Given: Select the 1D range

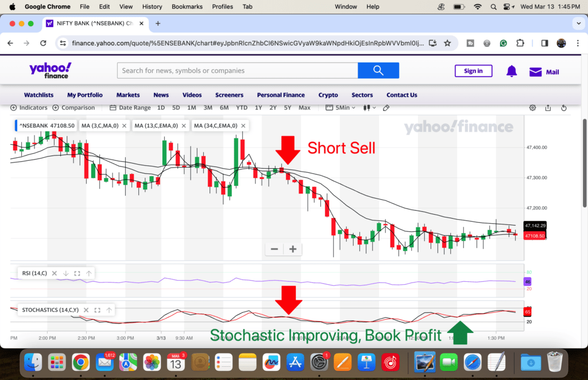Looking at the screenshot, I should (161, 107).
